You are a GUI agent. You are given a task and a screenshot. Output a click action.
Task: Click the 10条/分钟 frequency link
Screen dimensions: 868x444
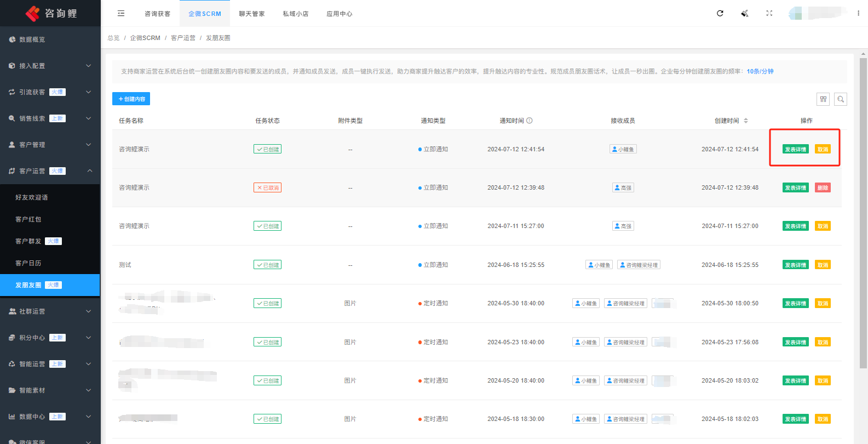(760, 71)
